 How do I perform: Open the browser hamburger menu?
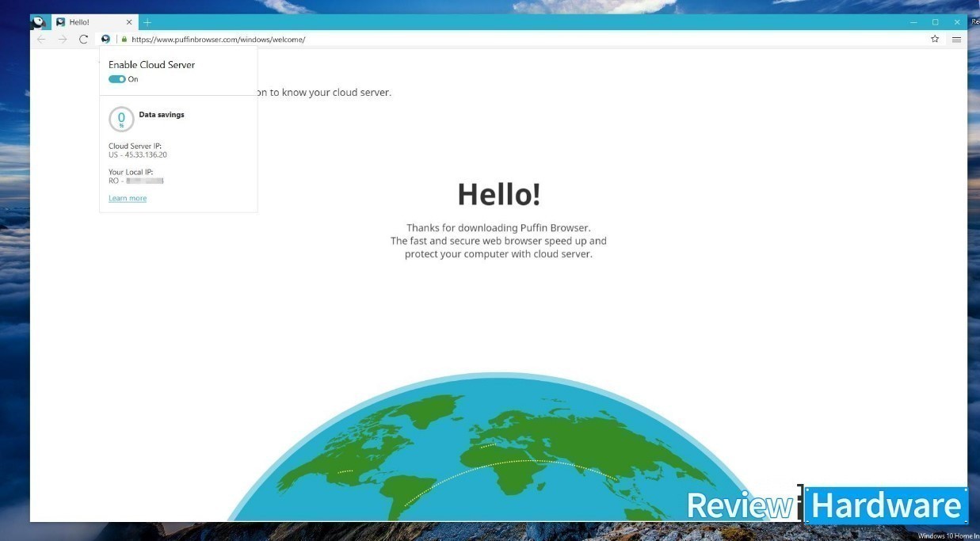tap(956, 39)
